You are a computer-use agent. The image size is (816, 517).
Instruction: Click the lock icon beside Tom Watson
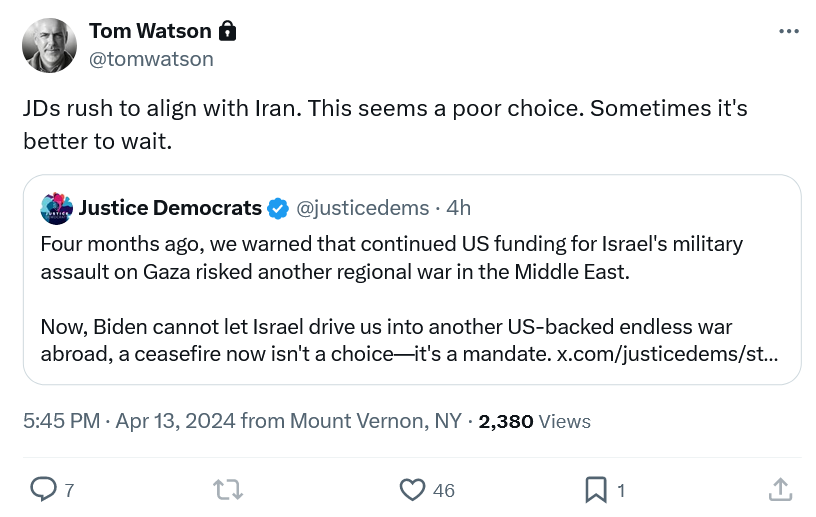click(x=228, y=32)
